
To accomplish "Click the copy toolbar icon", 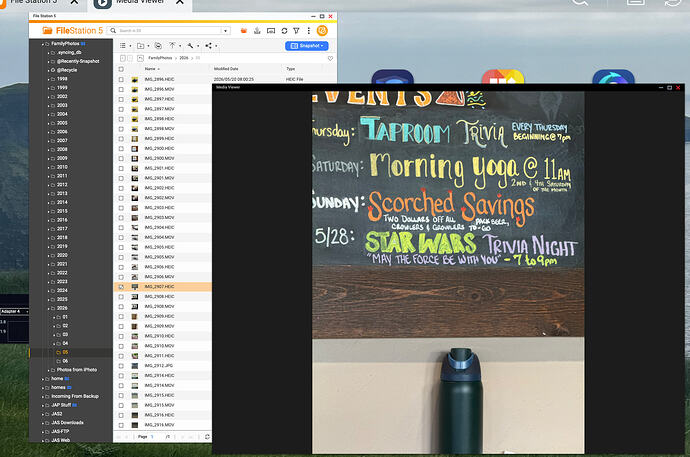I will [158, 46].
